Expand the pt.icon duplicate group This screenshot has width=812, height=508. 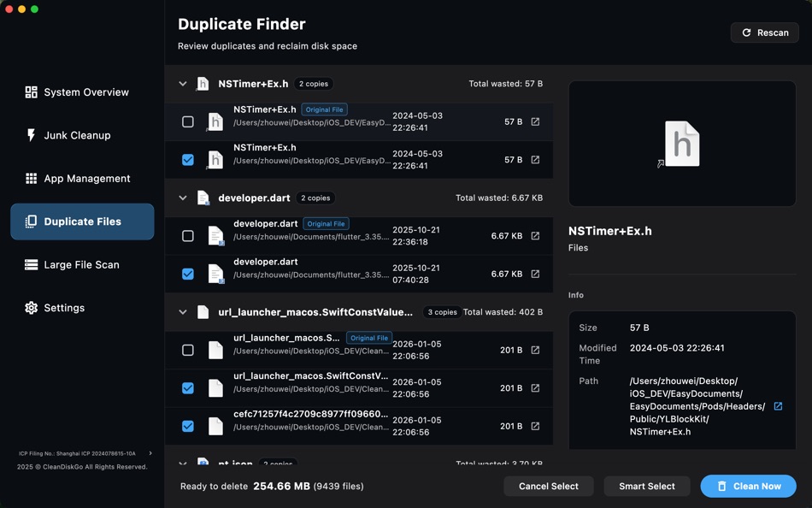182,463
